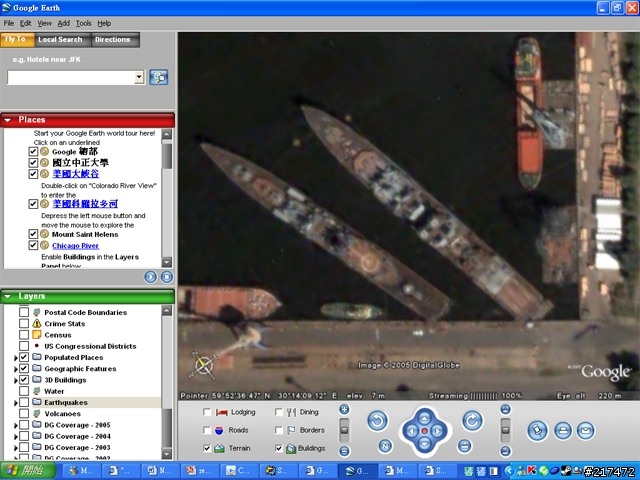The width and height of the screenshot is (640, 480).
Task: Switch to Directions tab
Action: 113,40
